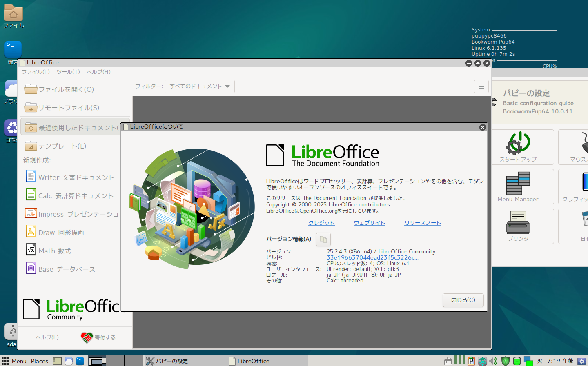Open the Places taskbar menu
This screenshot has height=366, width=588.
pos(40,361)
